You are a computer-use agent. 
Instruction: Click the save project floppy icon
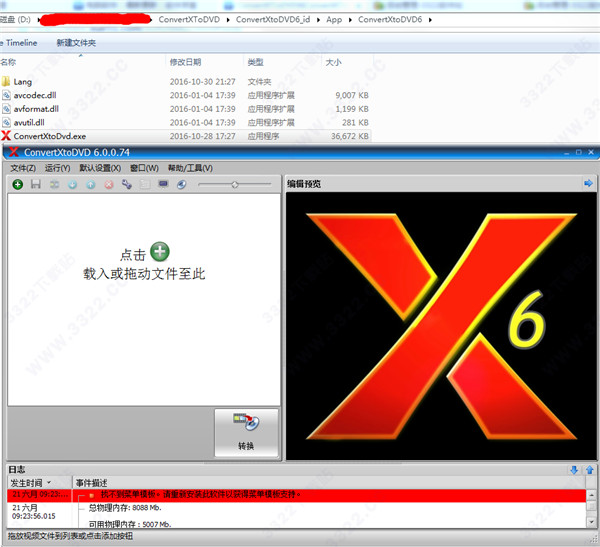point(36,184)
